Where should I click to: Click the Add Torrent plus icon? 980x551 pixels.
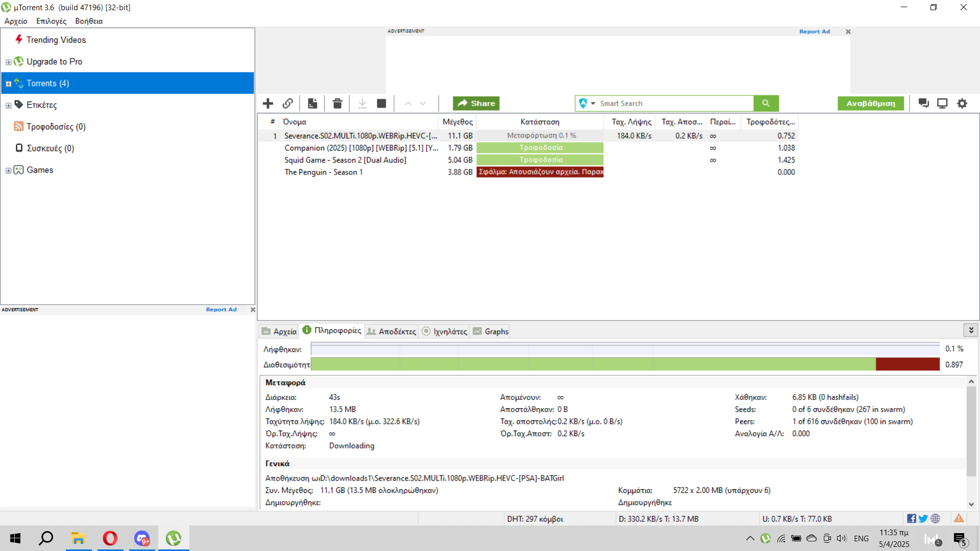coord(268,104)
